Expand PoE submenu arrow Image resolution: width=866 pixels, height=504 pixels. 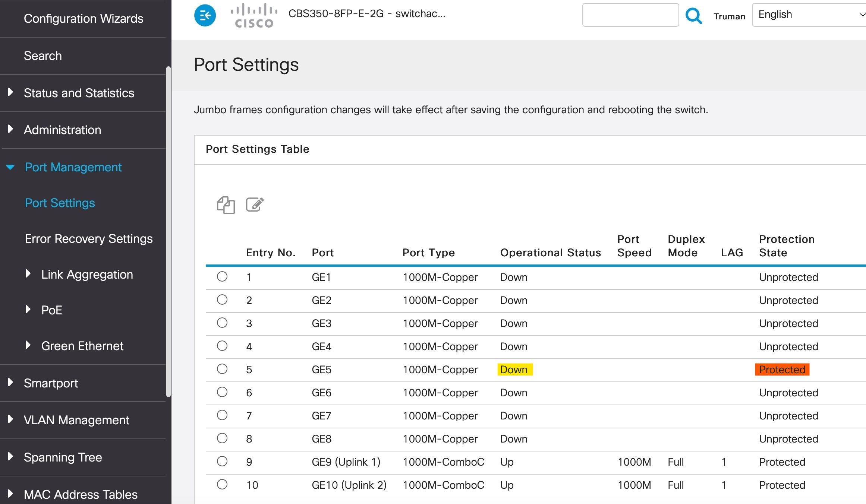[28, 309]
